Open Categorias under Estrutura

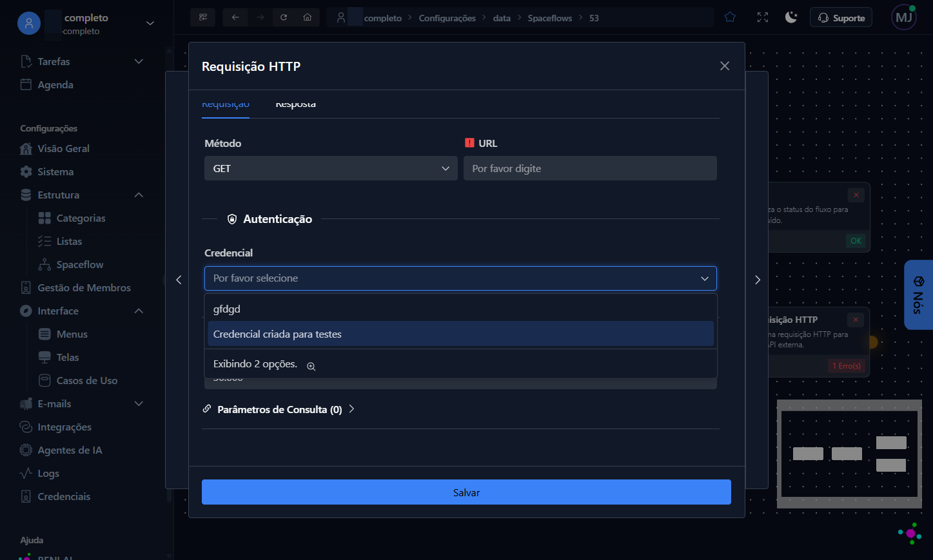point(81,218)
